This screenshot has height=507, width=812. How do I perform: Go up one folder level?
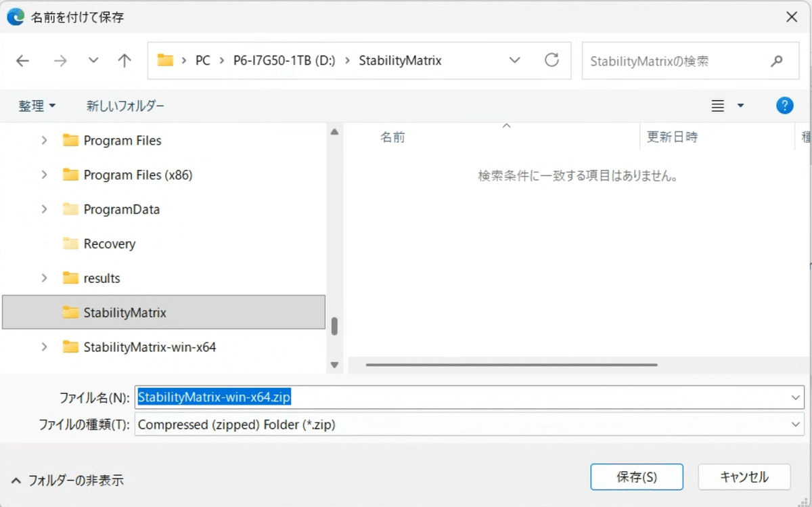coord(125,61)
